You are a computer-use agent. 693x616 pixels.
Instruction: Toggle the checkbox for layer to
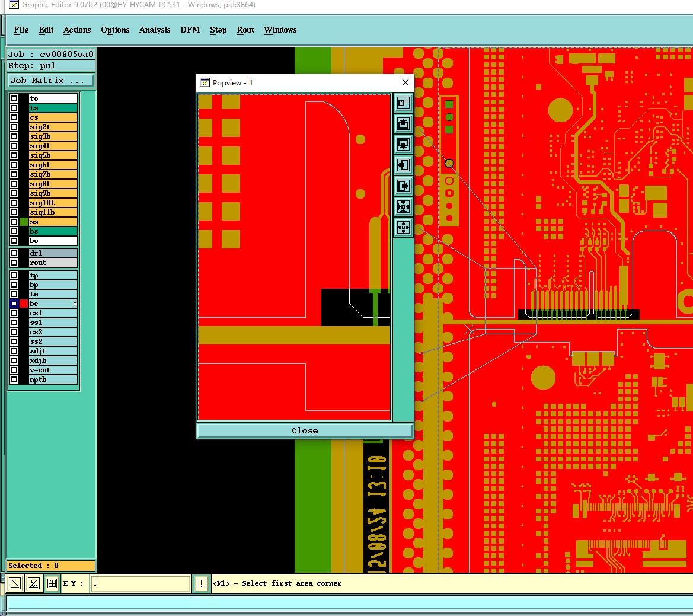tap(14, 98)
